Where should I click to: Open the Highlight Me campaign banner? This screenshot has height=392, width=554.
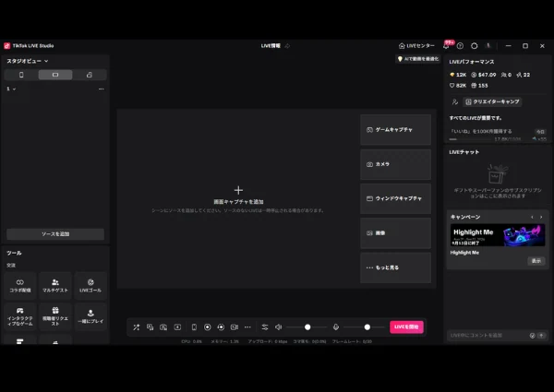coord(498,235)
